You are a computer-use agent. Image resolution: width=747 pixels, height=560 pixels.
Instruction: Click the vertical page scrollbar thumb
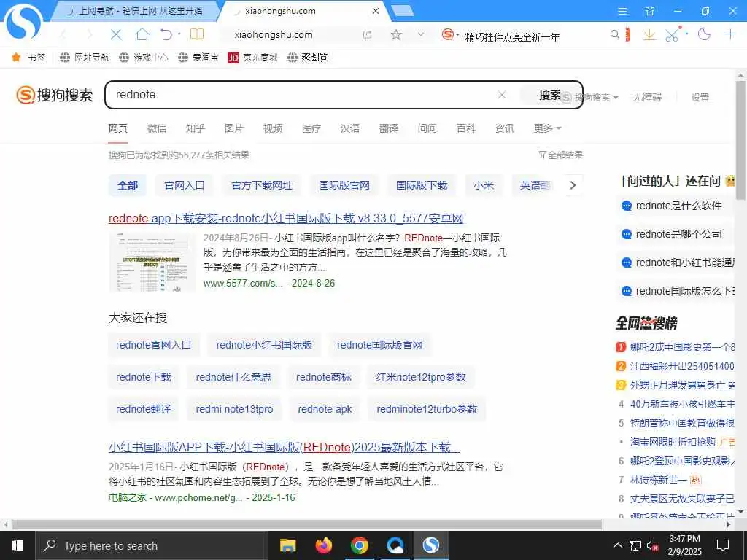pyautogui.click(x=741, y=139)
